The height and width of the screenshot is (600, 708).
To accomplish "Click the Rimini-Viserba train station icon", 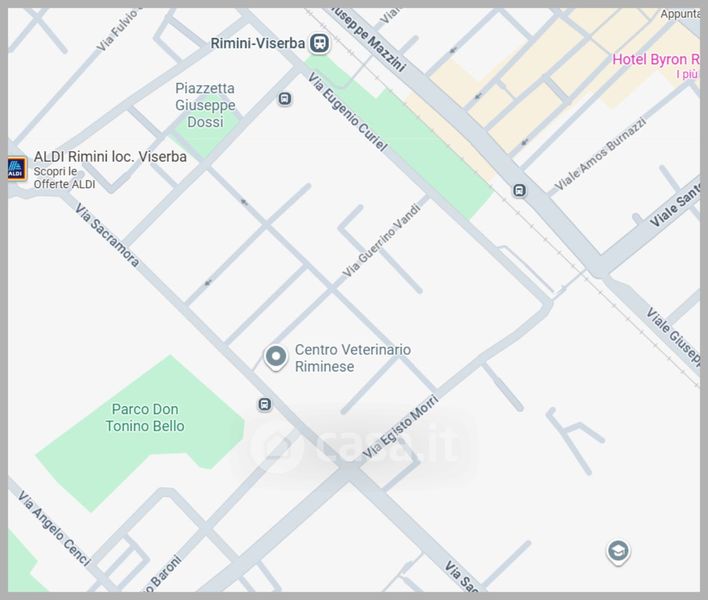I will 319,43.
